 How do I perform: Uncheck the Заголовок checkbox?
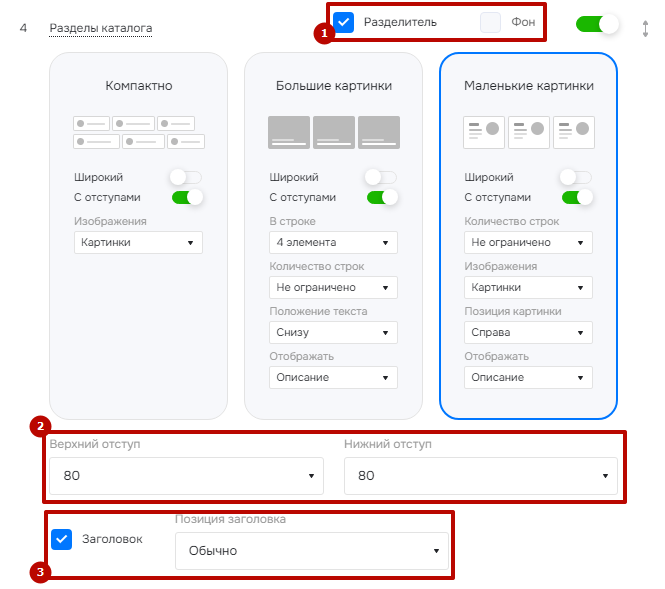point(61,539)
